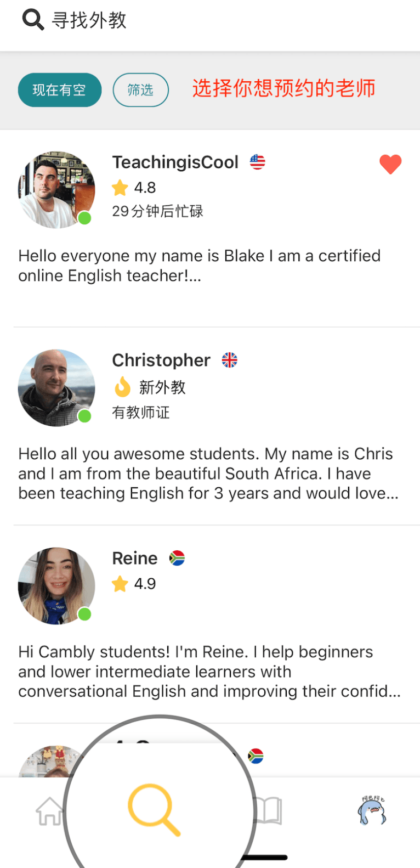Viewport: 420px width, 868px height.
Task: Select the tutor name Christopher
Action: click(x=161, y=360)
